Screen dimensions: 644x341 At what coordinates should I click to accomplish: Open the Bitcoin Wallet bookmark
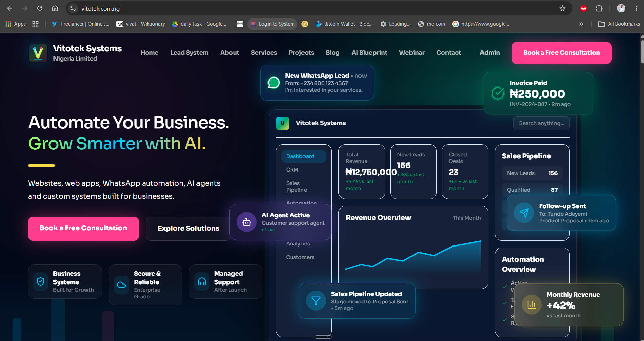(344, 24)
